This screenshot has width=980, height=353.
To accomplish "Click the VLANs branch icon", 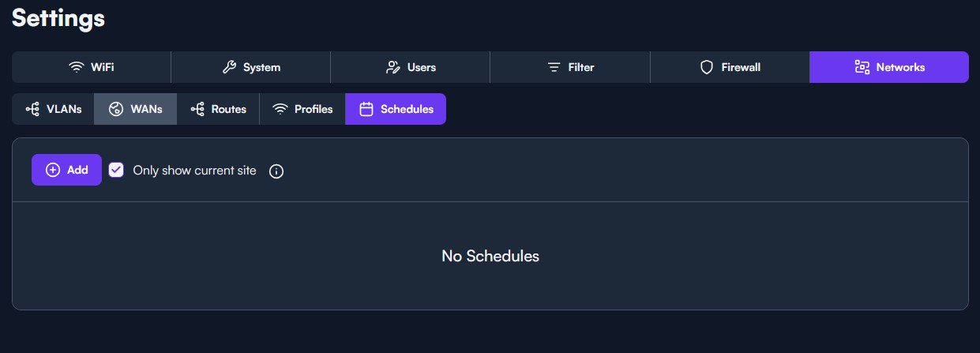I will pyautogui.click(x=32, y=109).
